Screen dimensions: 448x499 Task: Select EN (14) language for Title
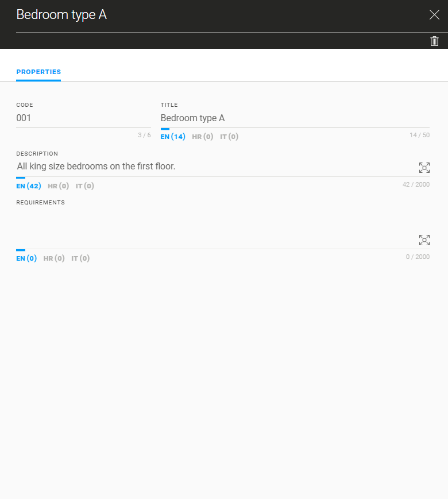coord(173,137)
